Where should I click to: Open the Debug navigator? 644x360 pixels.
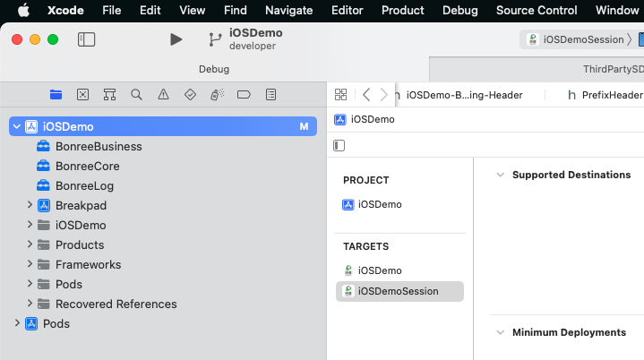coord(217,94)
